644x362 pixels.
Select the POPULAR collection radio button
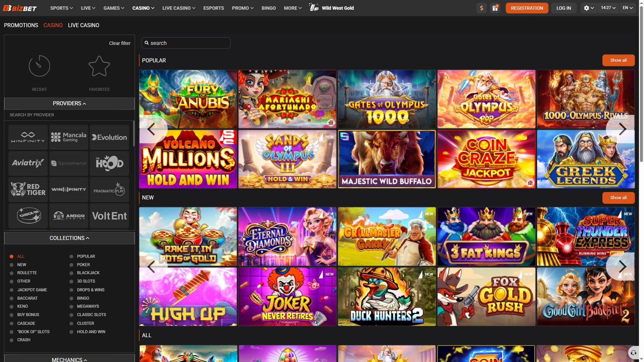click(x=71, y=256)
